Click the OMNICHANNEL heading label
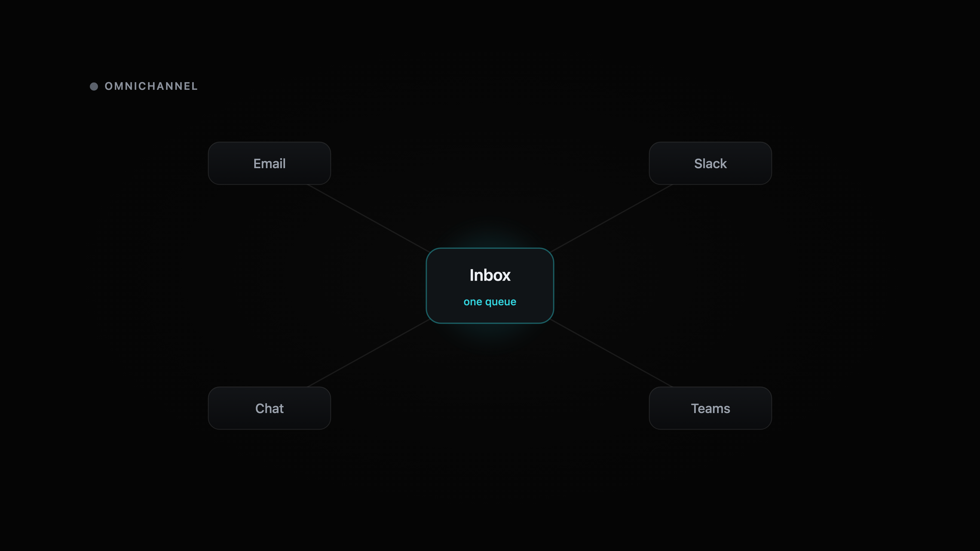 151,86
